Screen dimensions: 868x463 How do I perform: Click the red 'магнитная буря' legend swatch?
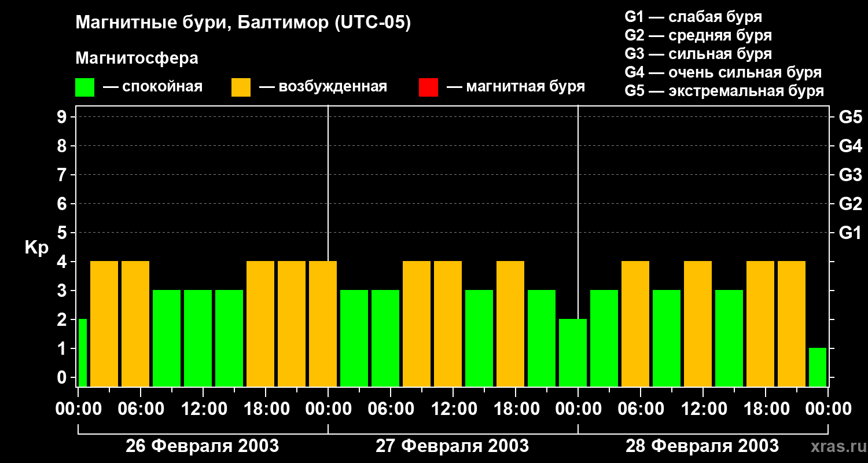point(428,87)
